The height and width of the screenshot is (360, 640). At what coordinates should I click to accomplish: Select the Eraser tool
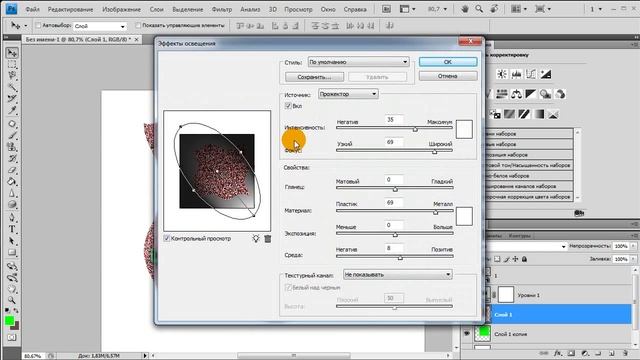[x=12, y=170]
